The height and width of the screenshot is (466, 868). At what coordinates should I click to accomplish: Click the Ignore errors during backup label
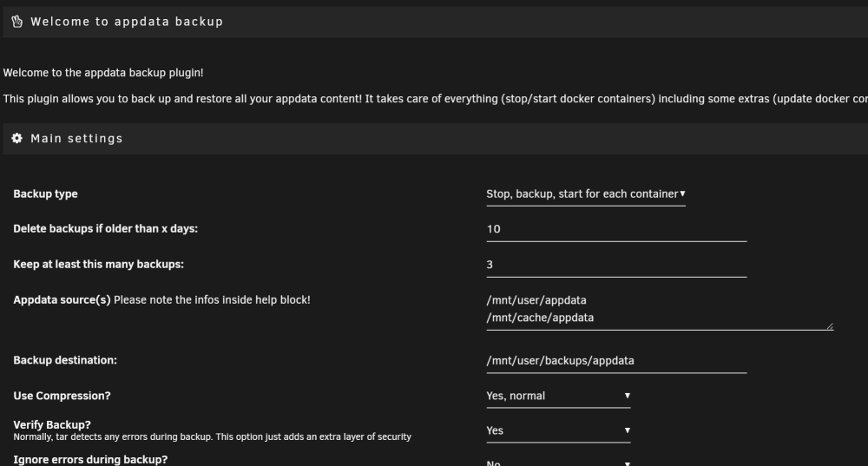pyautogui.click(x=90, y=460)
